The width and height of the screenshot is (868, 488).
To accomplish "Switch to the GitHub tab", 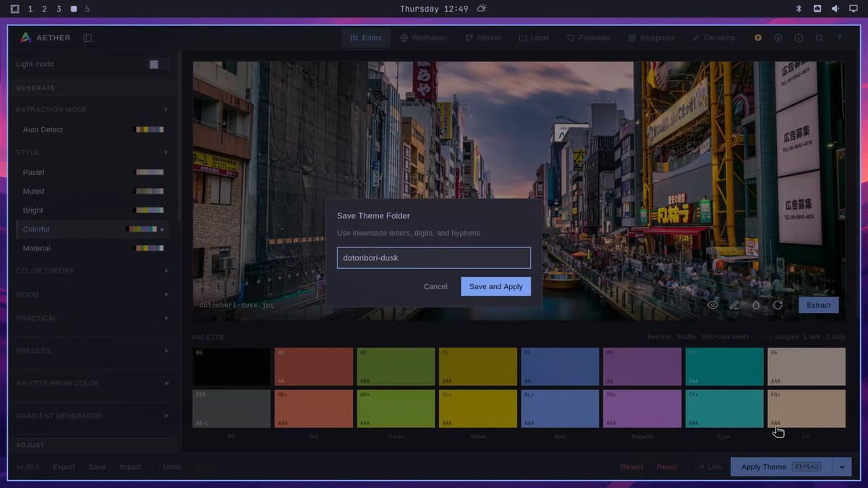I will click(x=483, y=38).
